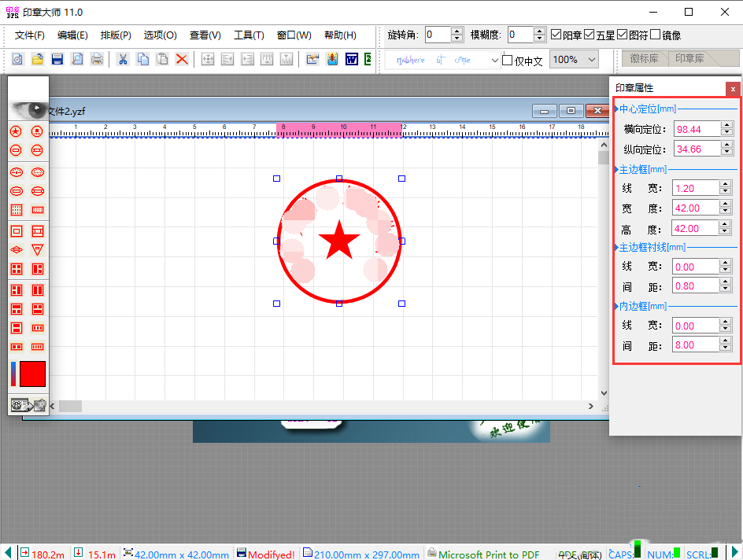Decrease the 纵向定位 value
This screenshot has height=560, width=743.
click(727, 153)
